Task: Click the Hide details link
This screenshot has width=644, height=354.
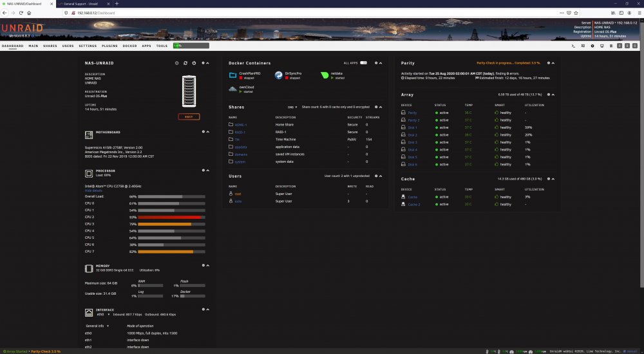Action: pos(93,191)
